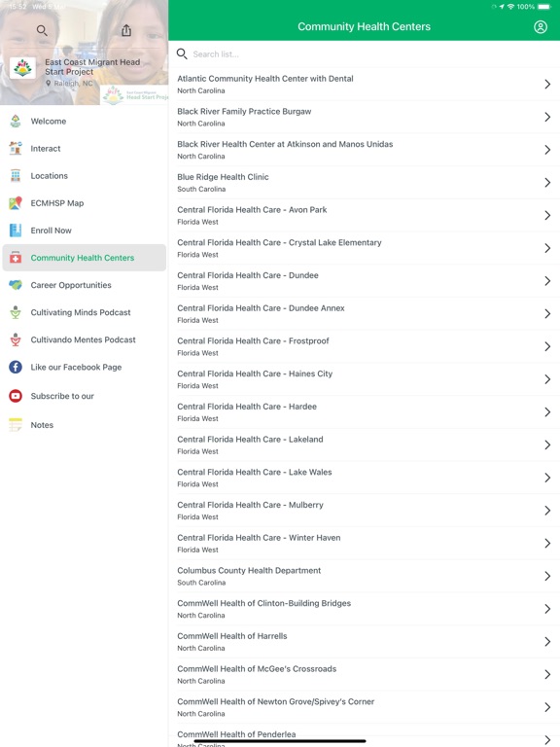Expand Blue Ridge Health Clinic chevron
This screenshot has height=747, width=560.
tap(547, 183)
